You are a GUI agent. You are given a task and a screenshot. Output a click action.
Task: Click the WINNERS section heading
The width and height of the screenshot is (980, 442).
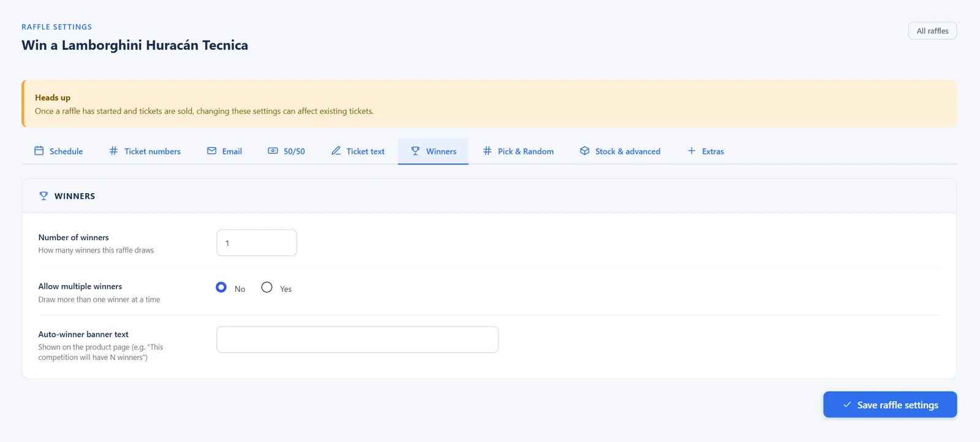(75, 196)
